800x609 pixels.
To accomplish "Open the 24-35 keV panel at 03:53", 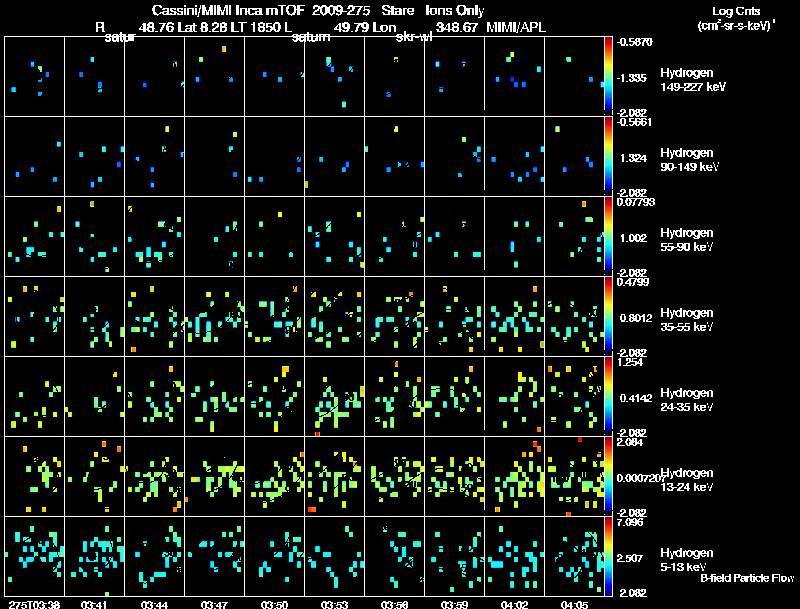I will pyautogui.click(x=335, y=396).
